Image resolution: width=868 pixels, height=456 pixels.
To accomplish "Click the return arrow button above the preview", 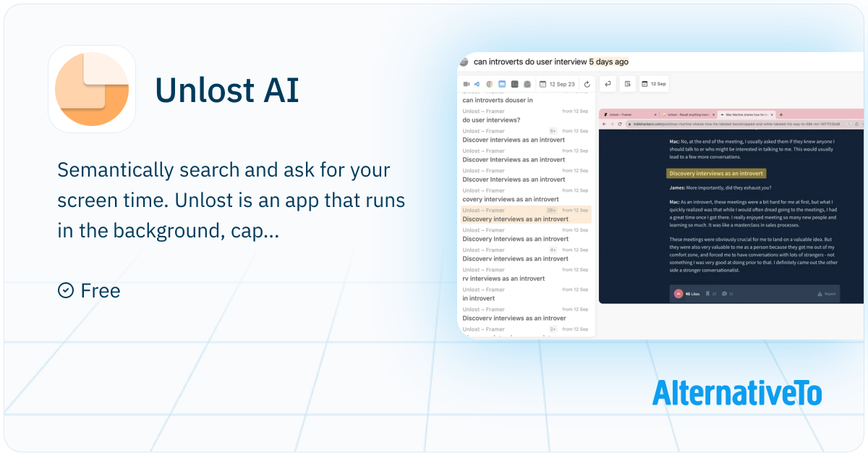I will (608, 84).
